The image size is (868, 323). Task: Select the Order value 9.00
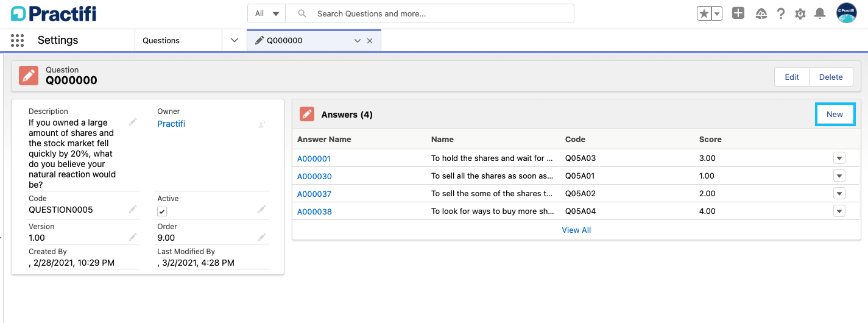point(166,238)
